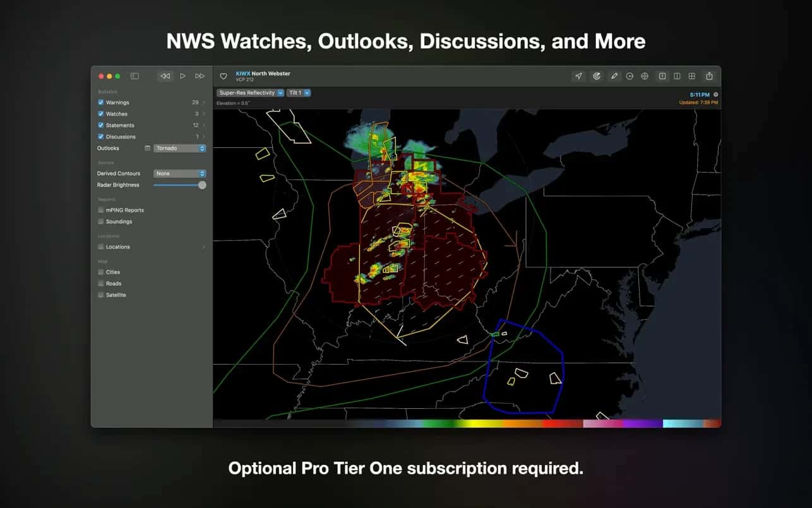The height and width of the screenshot is (508, 812).
Task: Adjust the Radar Brightness slider
Action: [x=180, y=185]
